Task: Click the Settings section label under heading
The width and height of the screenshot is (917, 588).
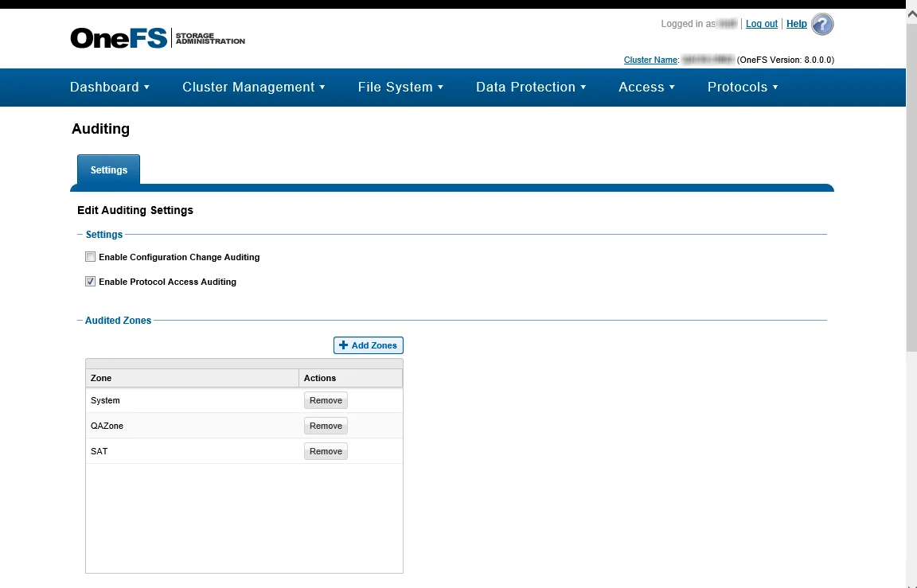Action: point(104,235)
